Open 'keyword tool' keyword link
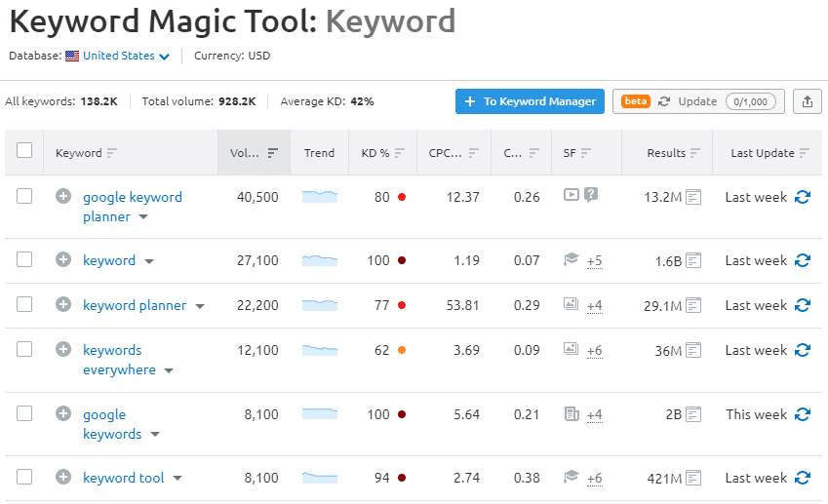 [124, 478]
